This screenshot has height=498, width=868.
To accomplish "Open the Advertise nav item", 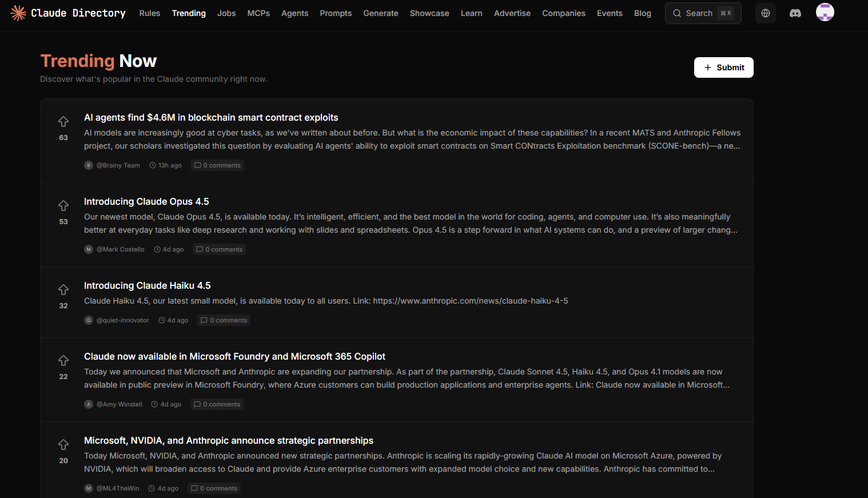I will click(x=512, y=13).
